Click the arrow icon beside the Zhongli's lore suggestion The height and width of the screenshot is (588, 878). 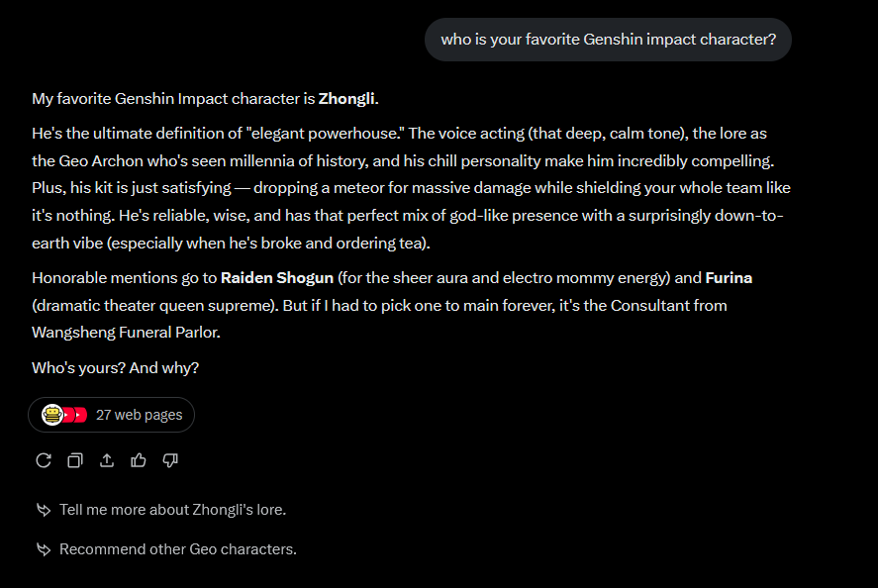43,511
